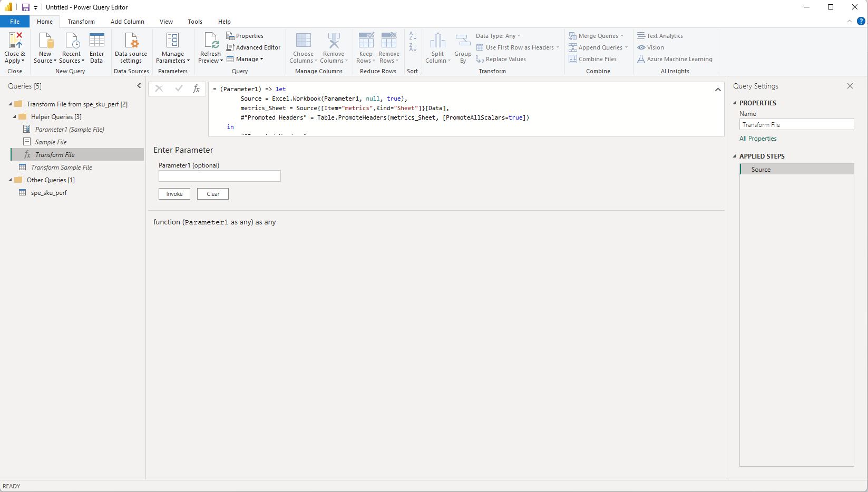Close the Query Settings pane
Viewport: 868px width, 492px height.
pyautogui.click(x=850, y=86)
